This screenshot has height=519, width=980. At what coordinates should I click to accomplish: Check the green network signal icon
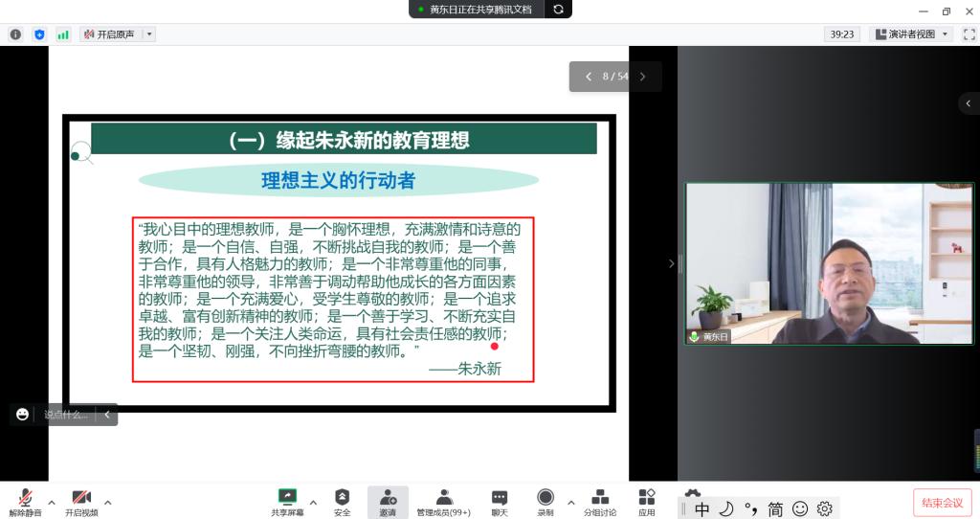pos(63,34)
